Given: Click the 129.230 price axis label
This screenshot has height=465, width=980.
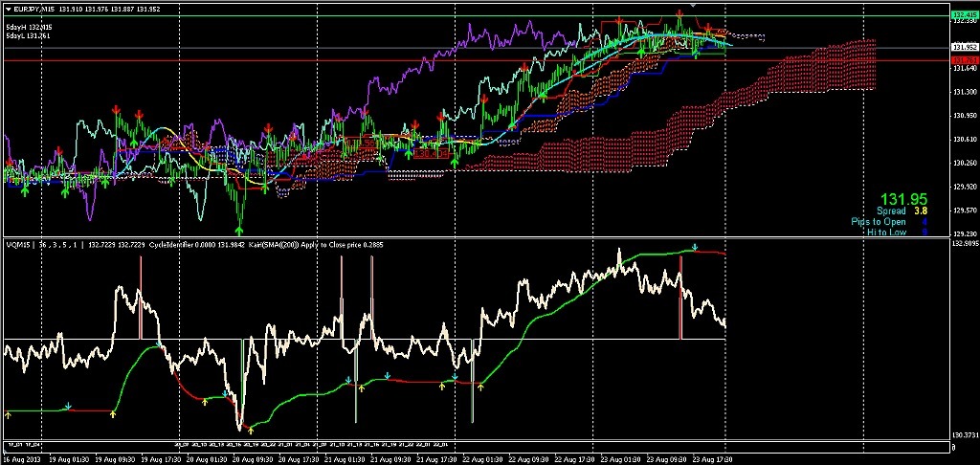Looking at the screenshot, I should pos(963,233).
